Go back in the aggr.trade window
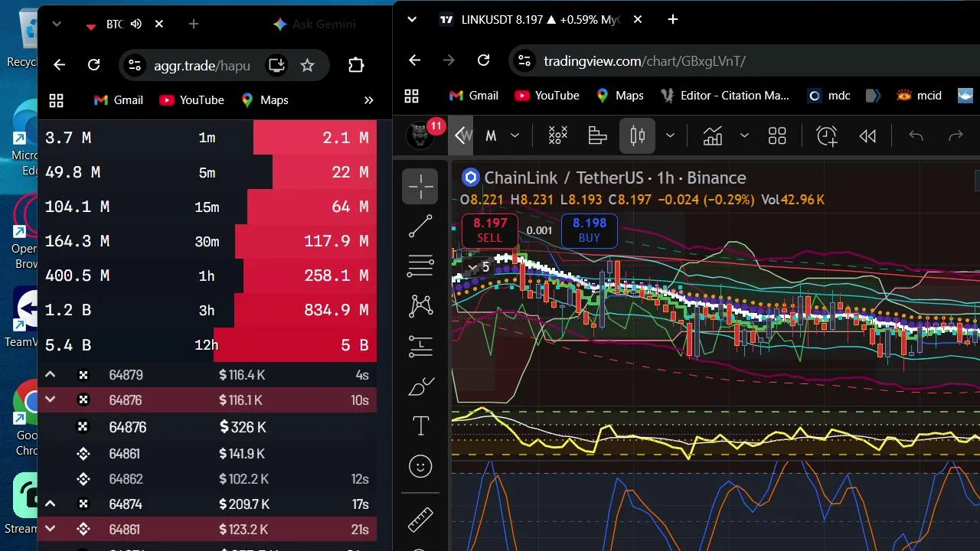 pyautogui.click(x=59, y=65)
